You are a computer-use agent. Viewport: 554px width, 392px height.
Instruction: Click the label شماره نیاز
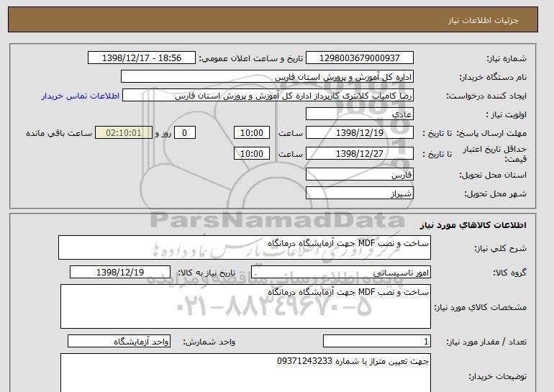(x=507, y=58)
